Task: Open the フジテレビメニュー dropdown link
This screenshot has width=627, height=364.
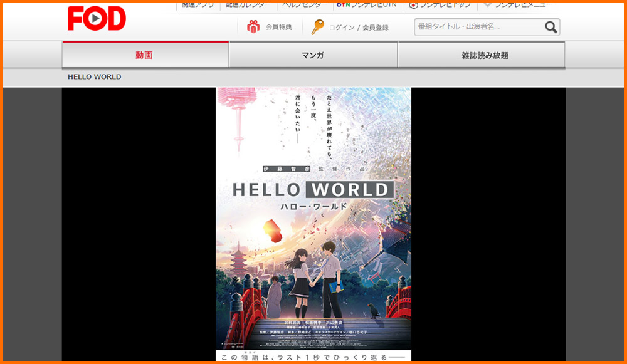Action: (x=518, y=5)
